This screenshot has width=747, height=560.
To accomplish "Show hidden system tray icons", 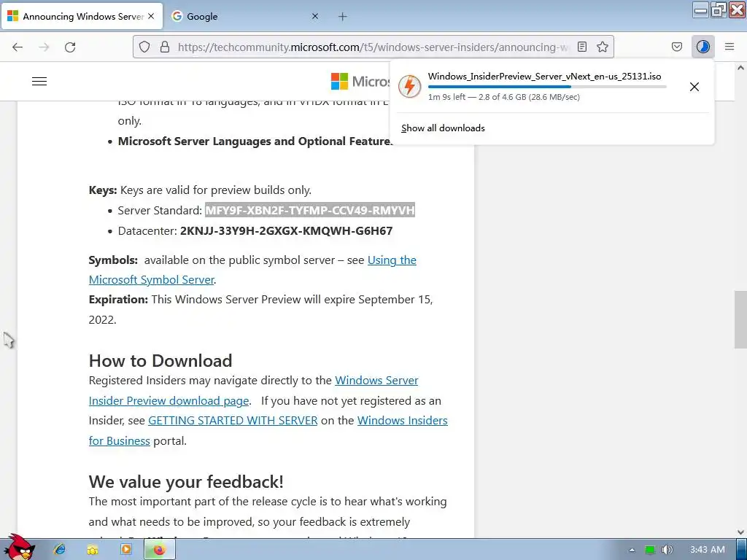I will 632,550.
